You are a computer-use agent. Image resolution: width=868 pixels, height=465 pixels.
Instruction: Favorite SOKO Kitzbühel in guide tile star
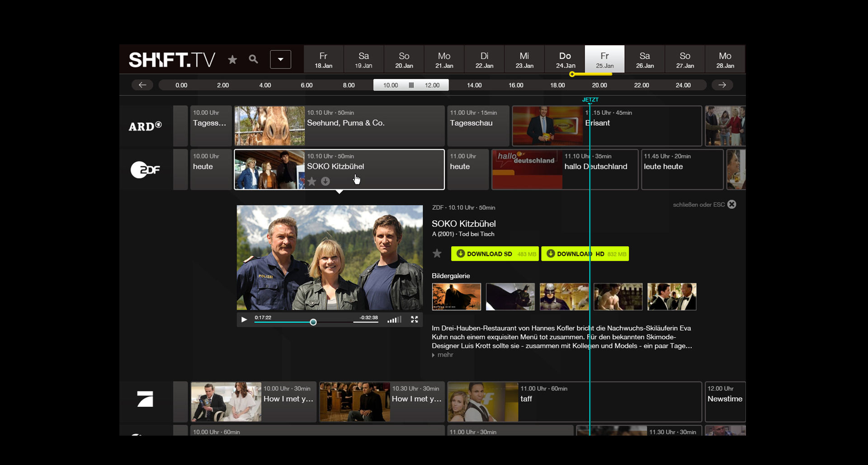(x=312, y=181)
